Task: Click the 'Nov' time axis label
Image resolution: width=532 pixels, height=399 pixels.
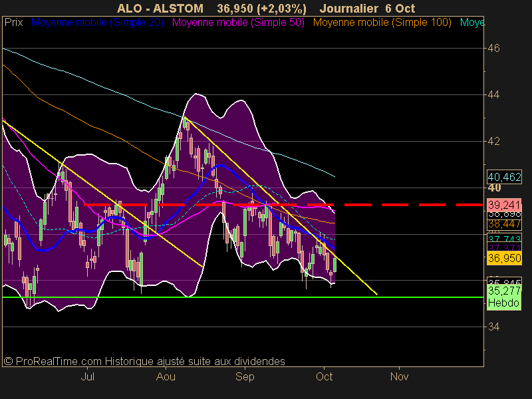Action: click(400, 376)
